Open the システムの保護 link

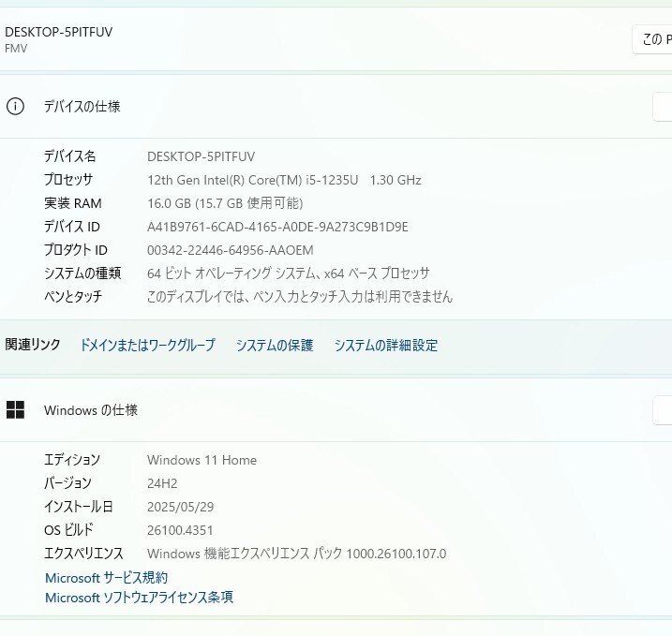(x=275, y=346)
